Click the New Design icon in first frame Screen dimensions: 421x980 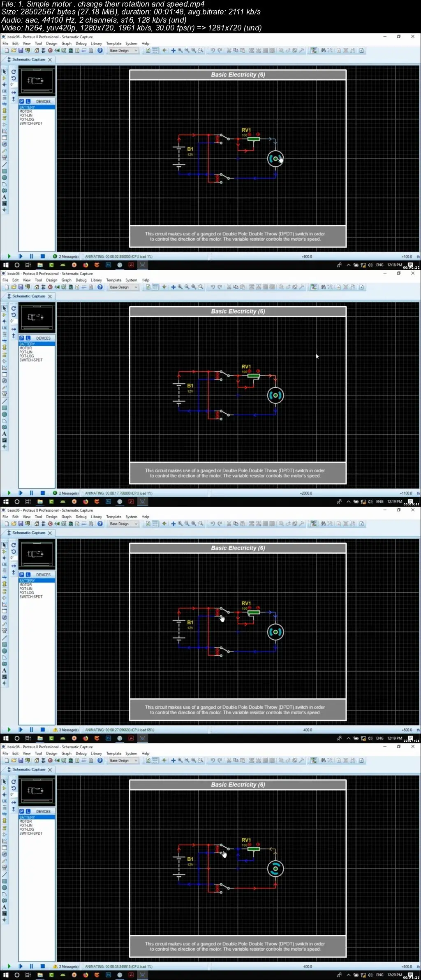pos(7,51)
